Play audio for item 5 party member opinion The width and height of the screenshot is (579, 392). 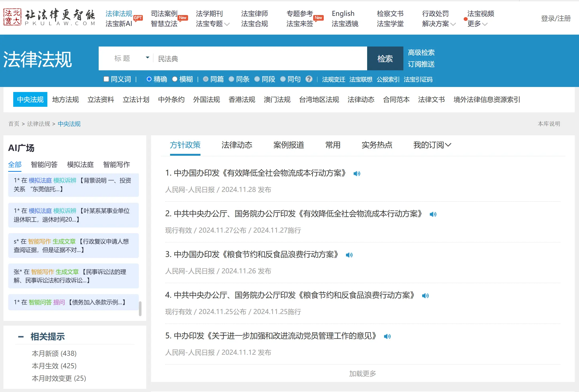(387, 336)
